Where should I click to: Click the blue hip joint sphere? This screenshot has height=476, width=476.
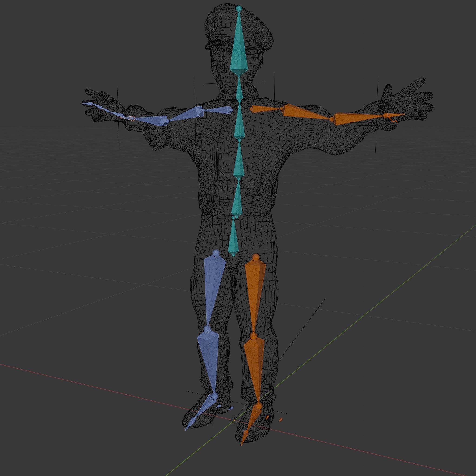click(216, 253)
